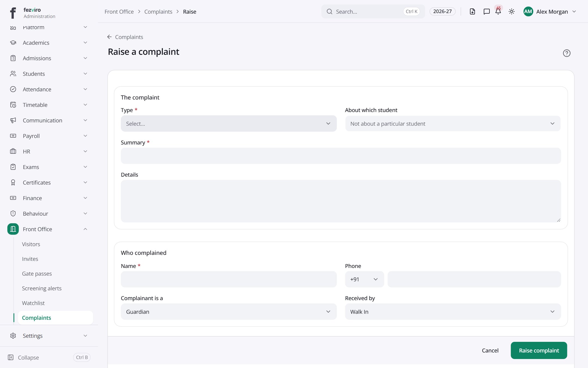Open the +91 country code dropdown
The width and height of the screenshot is (588, 368).
pyautogui.click(x=365, y=279)
